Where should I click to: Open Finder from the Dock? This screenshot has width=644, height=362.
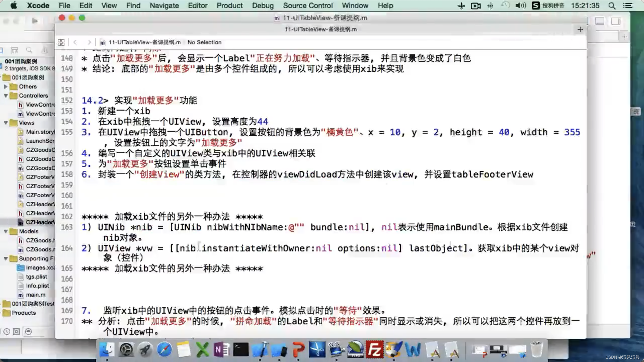pos(107,349)
